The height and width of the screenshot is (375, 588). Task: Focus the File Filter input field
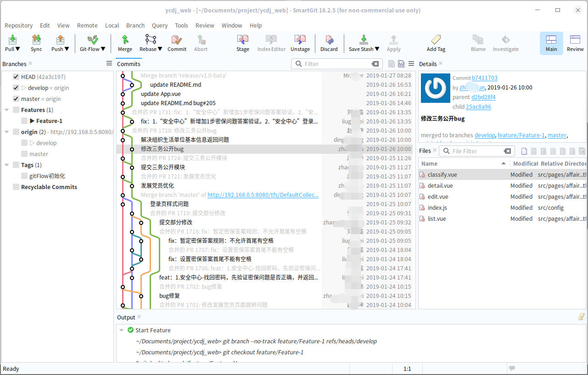click(476, 151)
